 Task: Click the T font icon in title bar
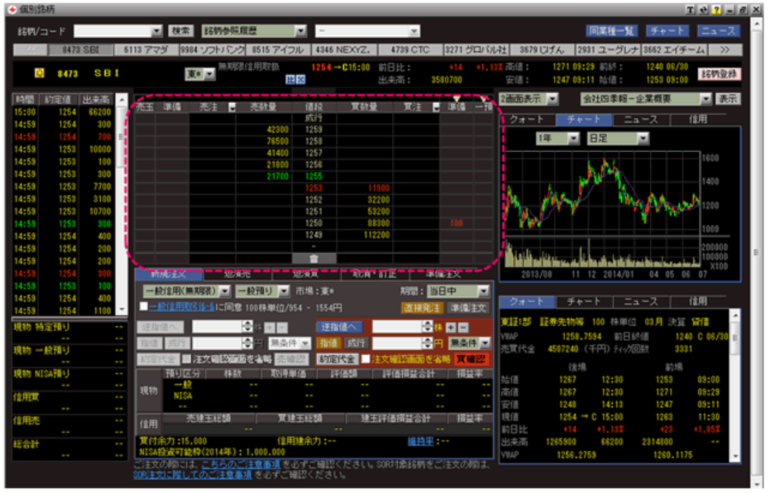pos(690,9)
